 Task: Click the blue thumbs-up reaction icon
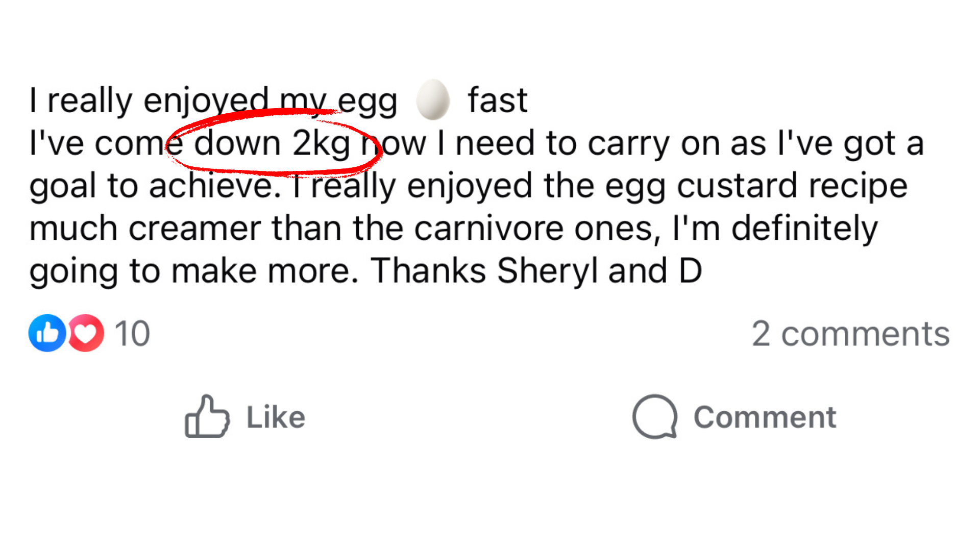click(x=47, y=333)
